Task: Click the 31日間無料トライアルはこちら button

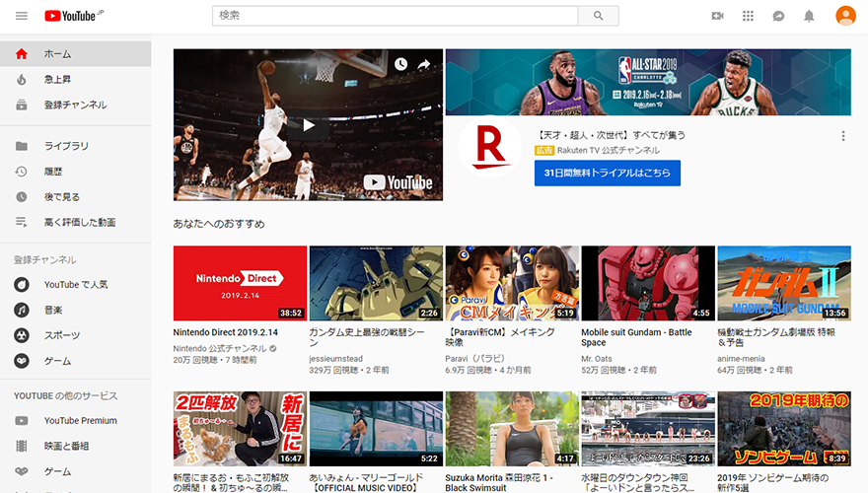Action: point(608,174)
